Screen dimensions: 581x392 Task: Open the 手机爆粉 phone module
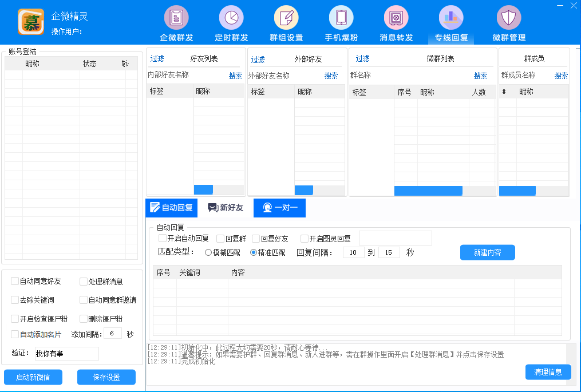pyautogui.click(x=341, y=23)
